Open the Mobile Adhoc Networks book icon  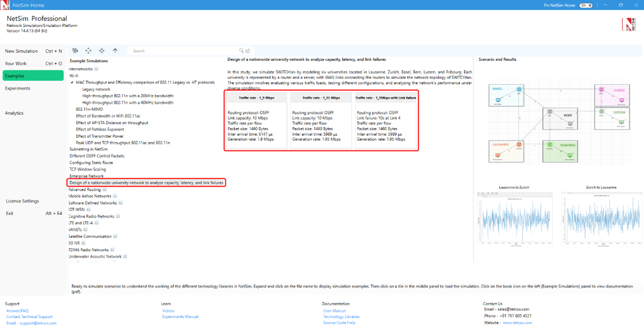click(x=115, y=196)
